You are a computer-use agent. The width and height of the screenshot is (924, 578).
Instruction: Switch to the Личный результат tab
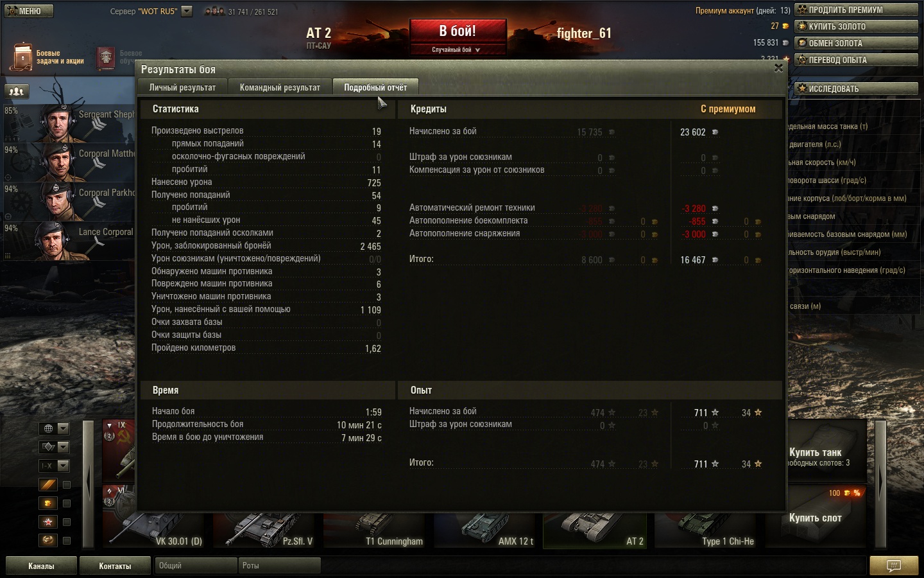pos(182,87)
